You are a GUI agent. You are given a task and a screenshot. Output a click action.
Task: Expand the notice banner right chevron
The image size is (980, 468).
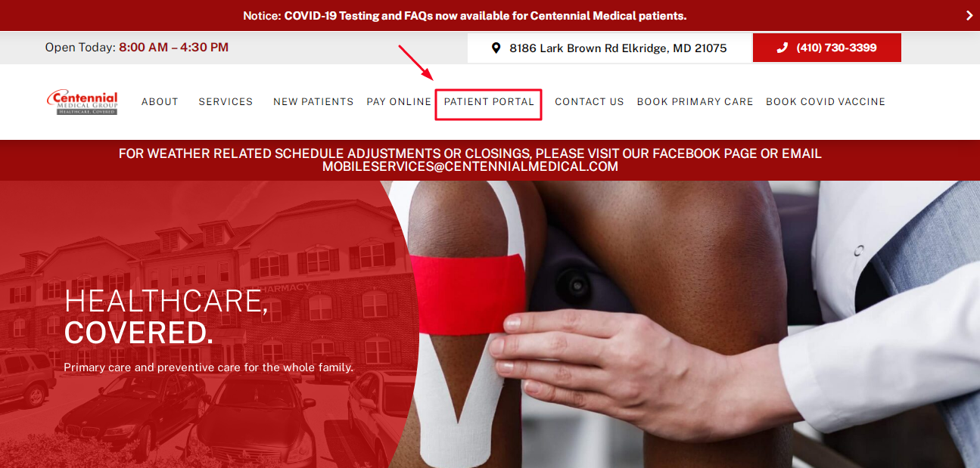[x=969, y=15]
